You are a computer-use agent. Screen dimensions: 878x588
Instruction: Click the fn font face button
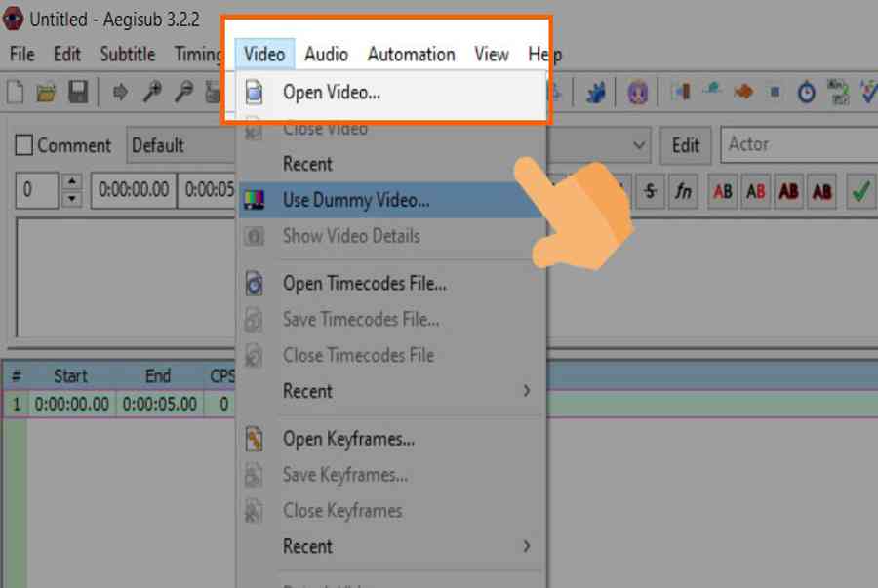point(683,192)
